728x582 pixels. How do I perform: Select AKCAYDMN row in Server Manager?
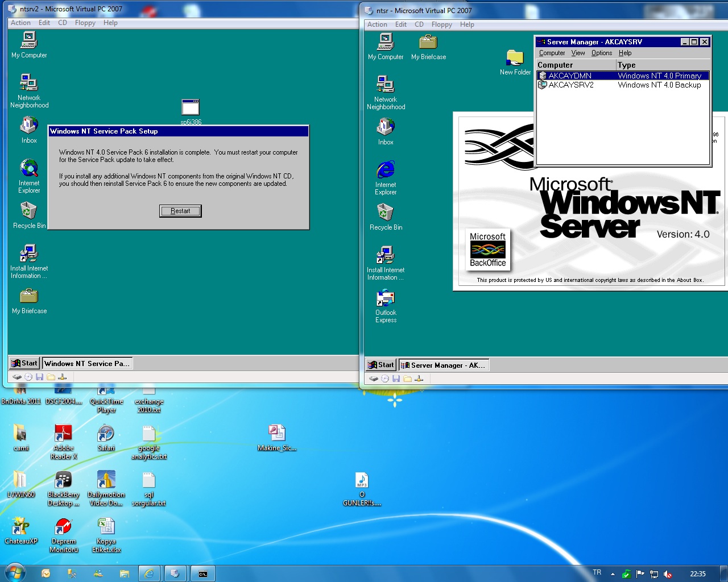coord(623,76)
